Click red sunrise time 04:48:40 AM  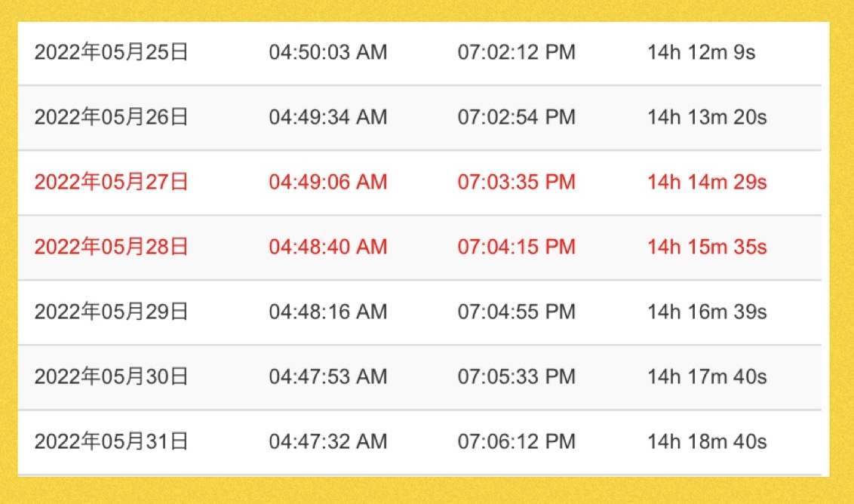(328, 247)
